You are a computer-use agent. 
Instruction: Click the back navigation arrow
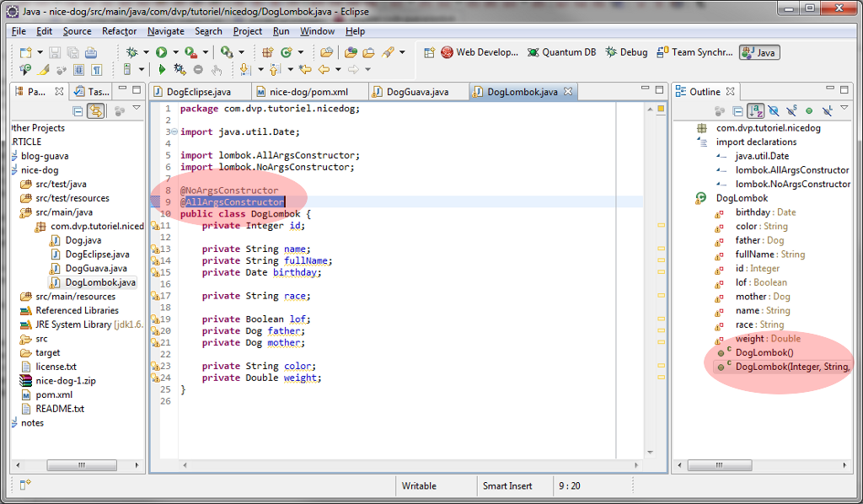click(x=324, y=70)
